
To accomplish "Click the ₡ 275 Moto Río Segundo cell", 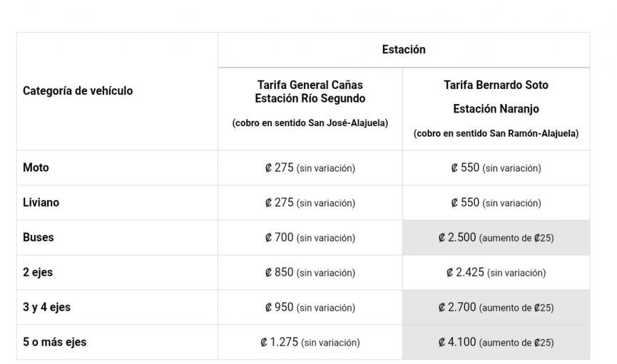I will [310, 168].
